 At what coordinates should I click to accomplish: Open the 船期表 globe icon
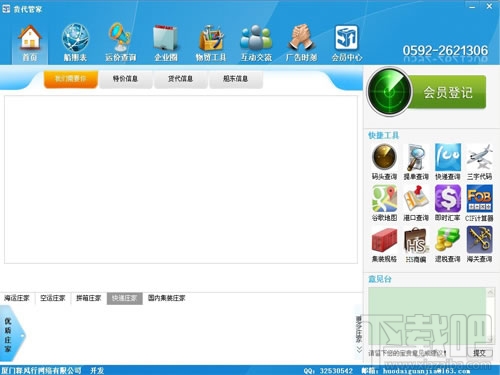75,42
